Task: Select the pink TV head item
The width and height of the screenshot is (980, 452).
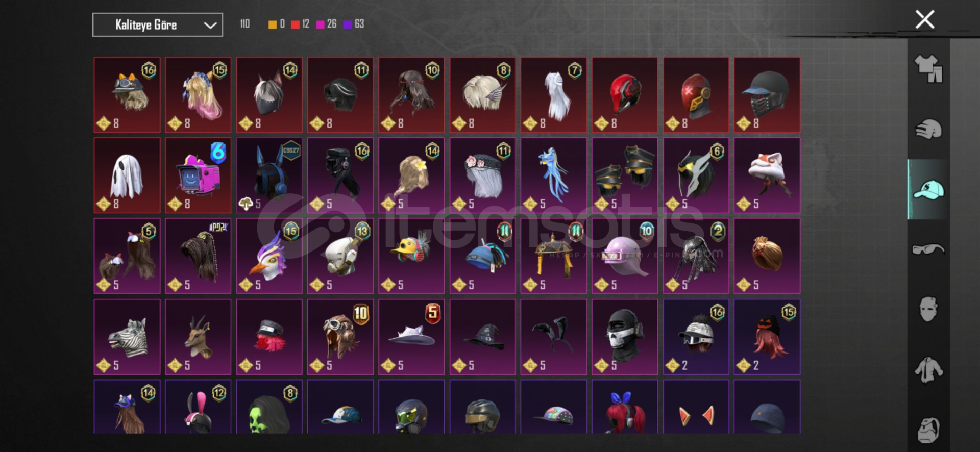Action: pos(198,175)
